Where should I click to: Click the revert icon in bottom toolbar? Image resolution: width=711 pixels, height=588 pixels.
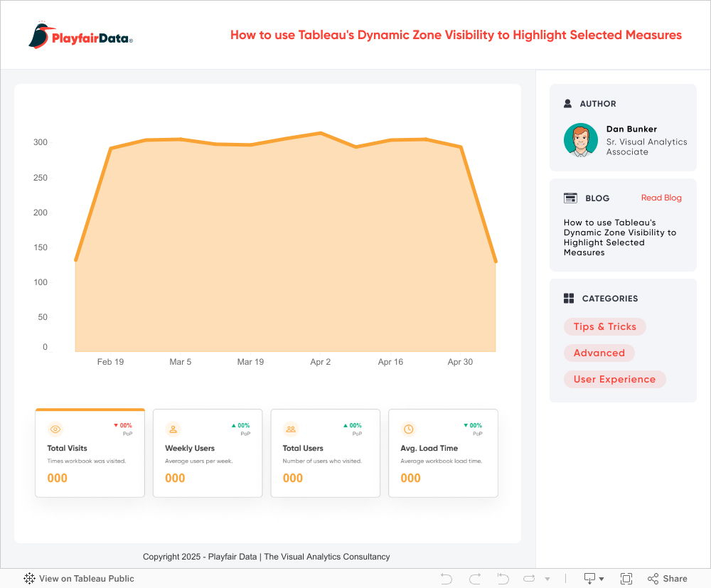coord(503,579)
